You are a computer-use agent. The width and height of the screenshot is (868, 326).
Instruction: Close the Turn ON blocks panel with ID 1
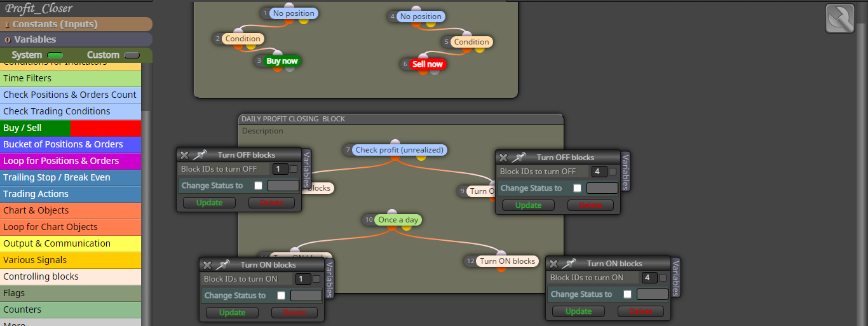pyautogui.click(x=207, y=265)
